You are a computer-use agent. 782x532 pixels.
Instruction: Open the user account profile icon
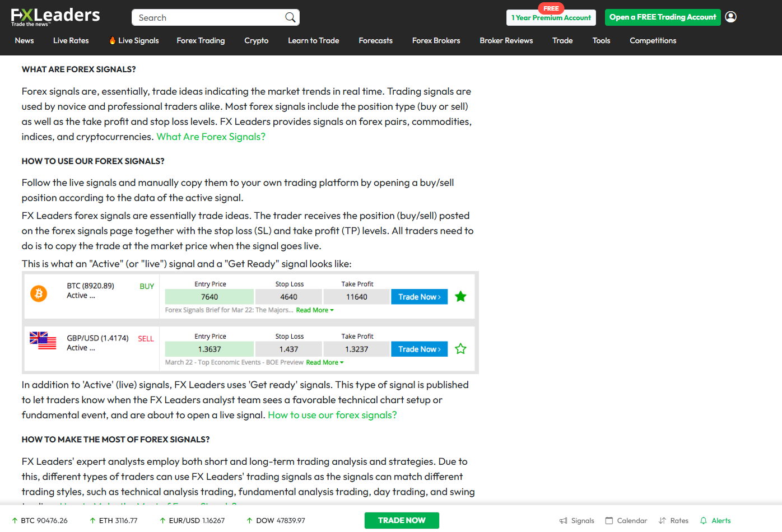[x=730, y=17]
